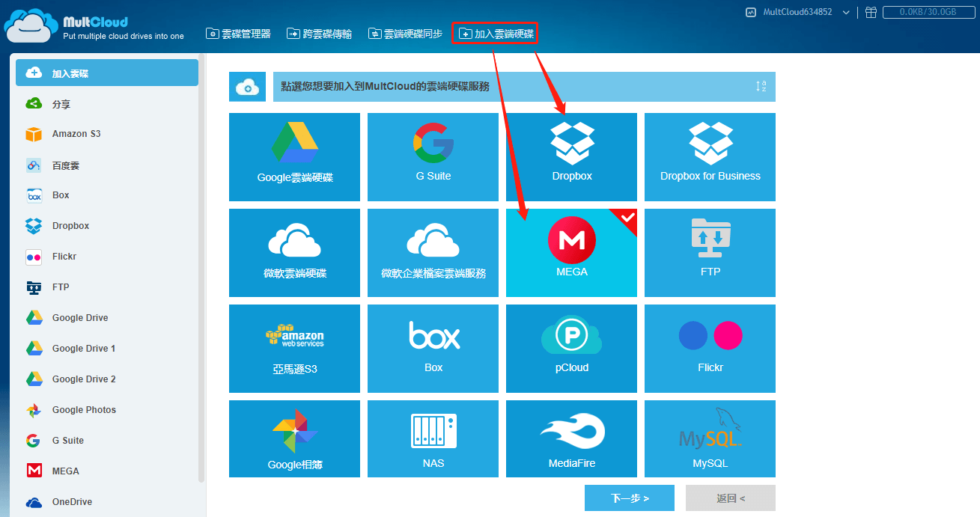The height and width of the screenshot is (517, 980).
Task: Click the MultCloud logo
Action: click(94, 27)
